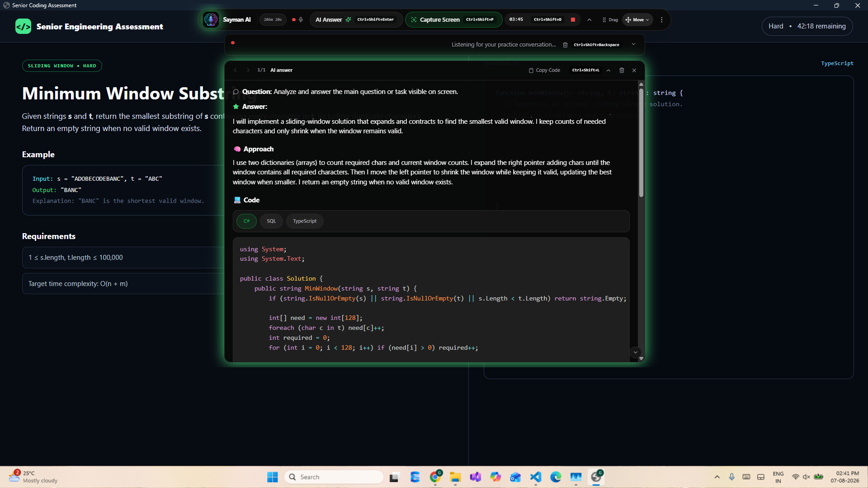
Task: Select the C# code tab
Action: point(247,221)
